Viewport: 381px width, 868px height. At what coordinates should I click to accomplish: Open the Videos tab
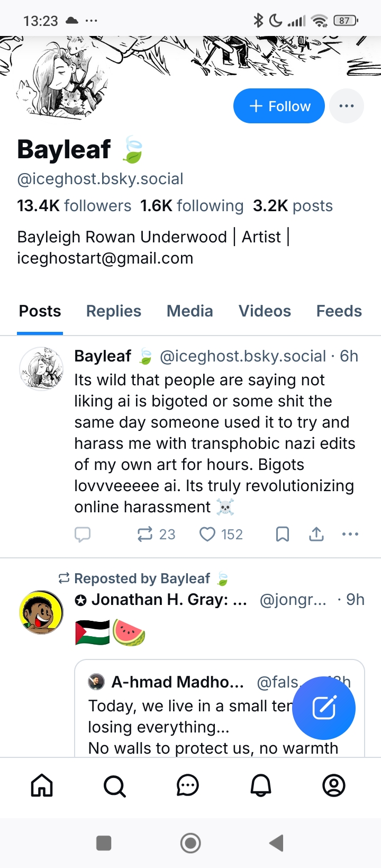coord(265,311)
